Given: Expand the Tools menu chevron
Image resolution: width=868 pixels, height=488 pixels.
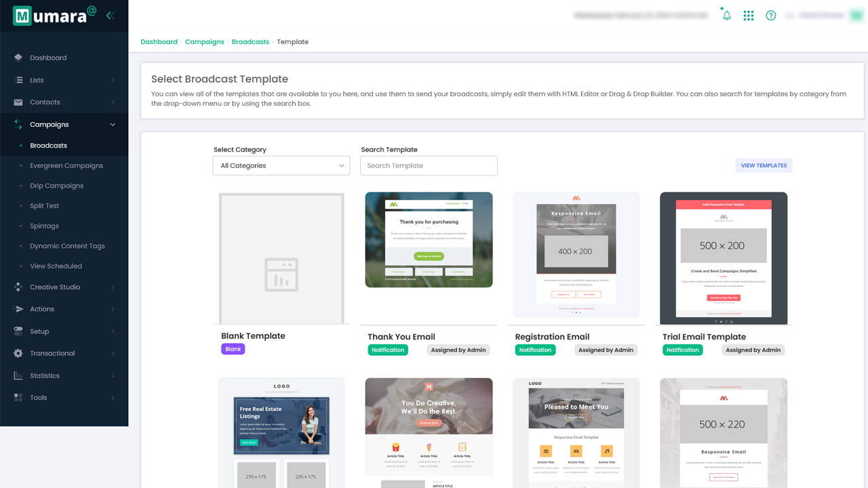Looking at the screenshot, I should coord(113,398).
